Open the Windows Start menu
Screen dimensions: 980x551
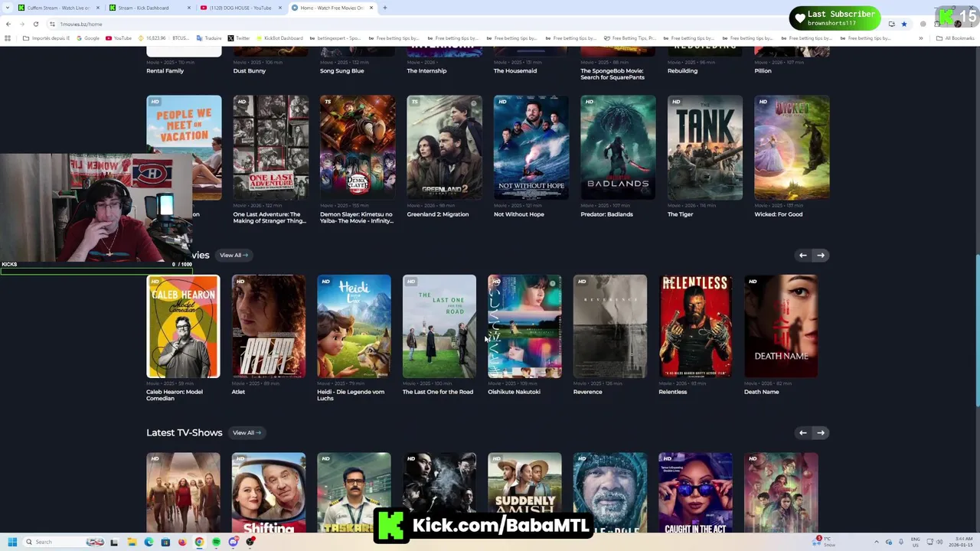click(12, 542)
